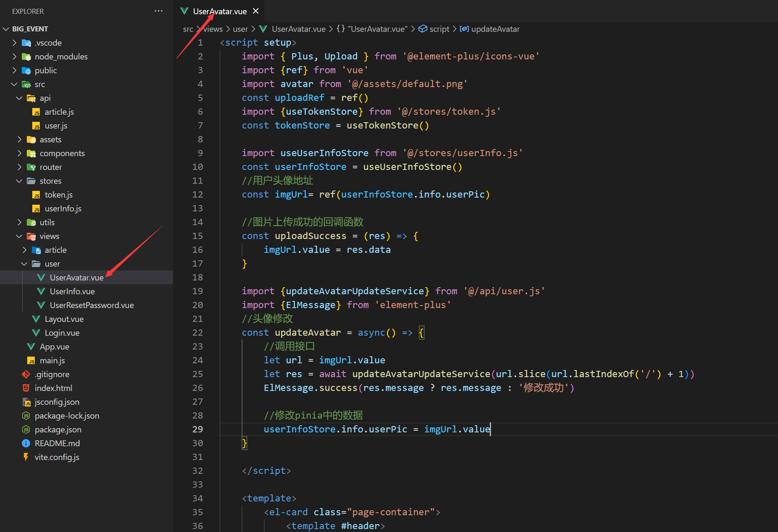Click the Vue icon of App.vue
778x532 pixels.
point(31,347)
